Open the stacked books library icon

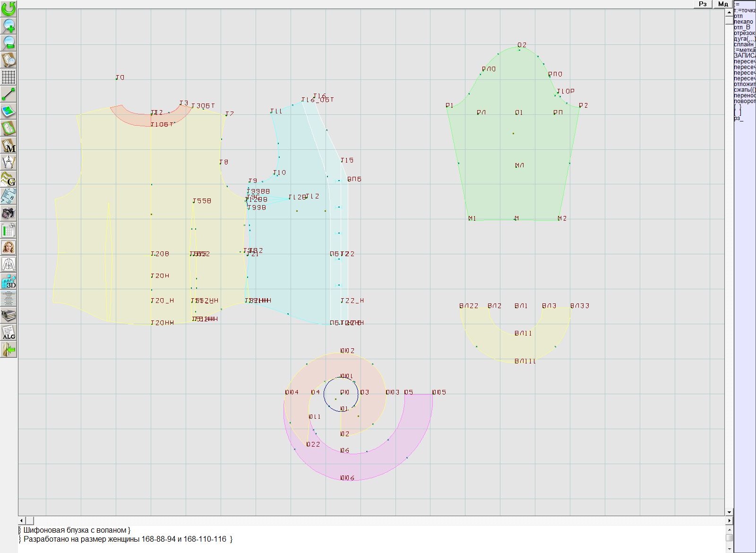pos(9,315)
